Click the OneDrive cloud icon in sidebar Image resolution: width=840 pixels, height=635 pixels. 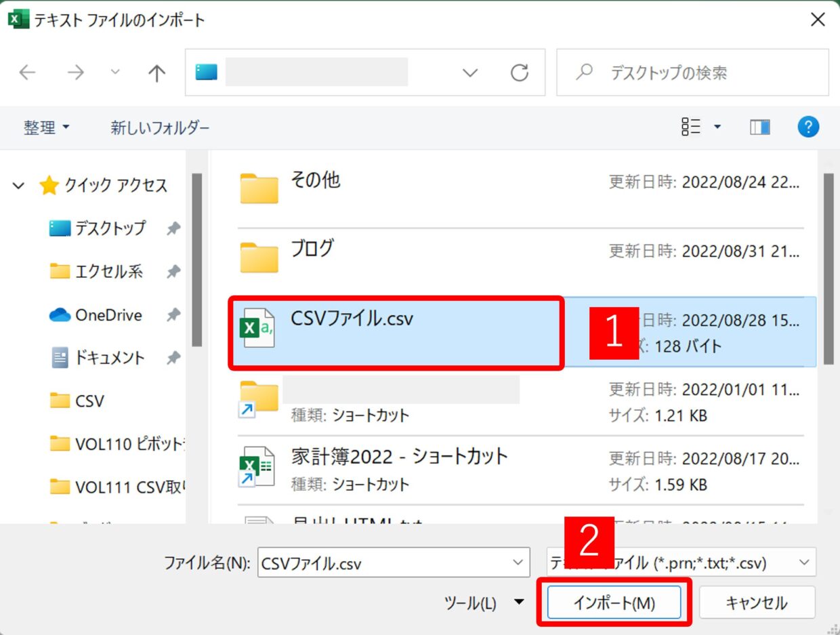tap(60, 315)
